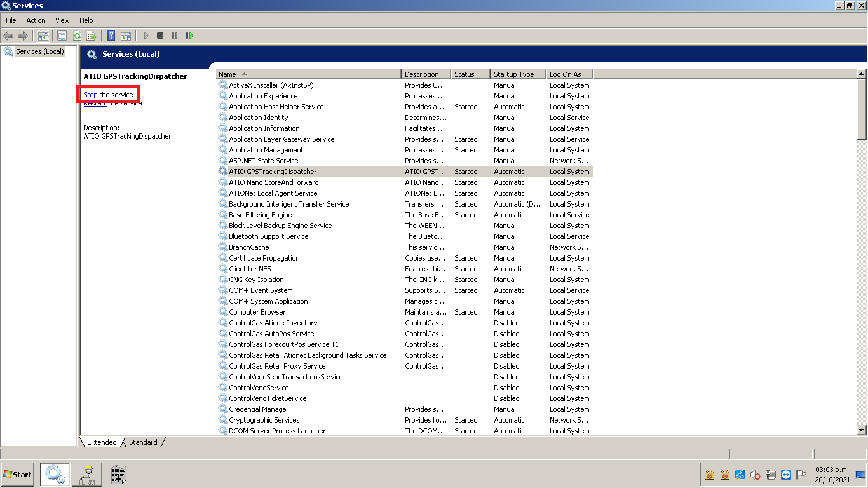This screenshot has width=868, height=488.
Task: Sort by the Log On As column header
Action: click(569, 74)
